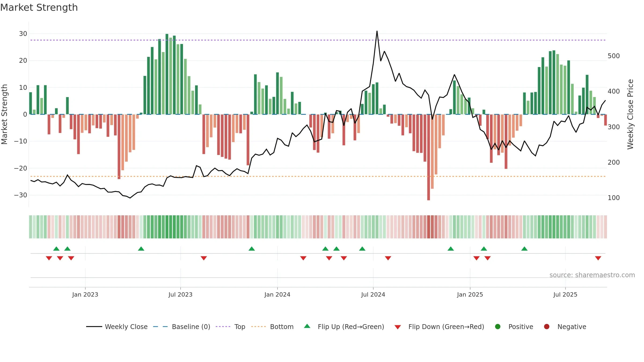The width and height of the screenshot is (644, 362).
Task: Click the red Flip Down triangle legend icon
Action: coord(398,327)
